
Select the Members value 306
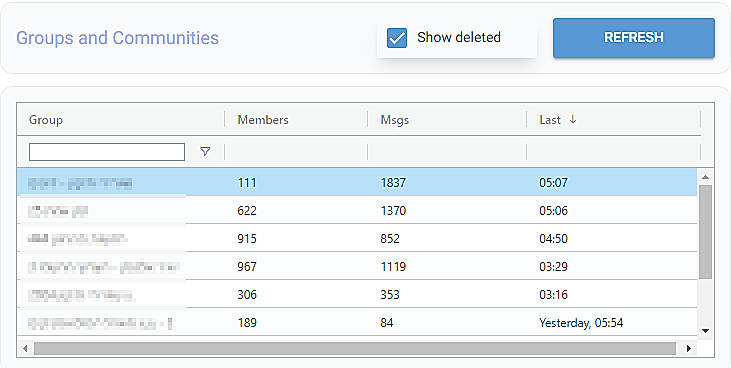[x=247, y=294]
